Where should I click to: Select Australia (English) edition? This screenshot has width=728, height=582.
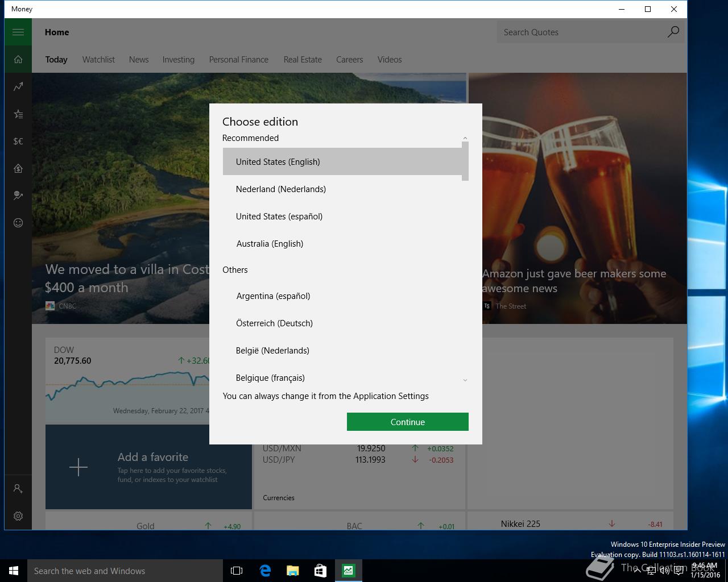(x=342, y=243)
